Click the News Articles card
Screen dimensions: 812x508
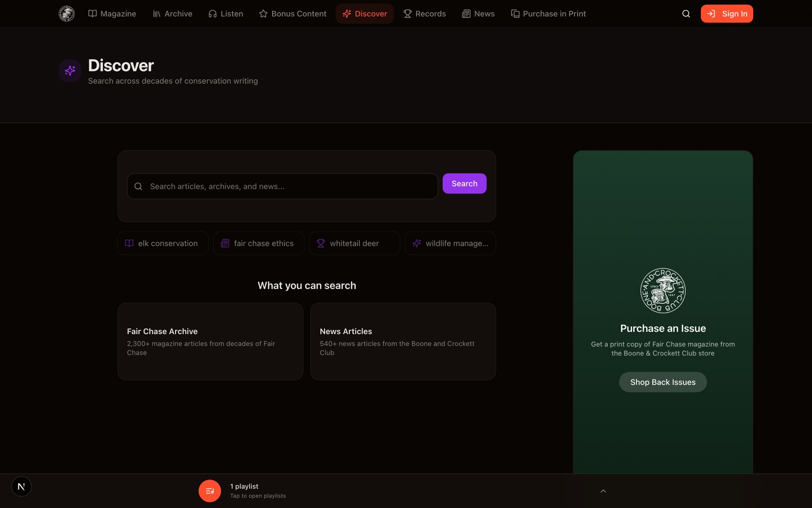403,341
